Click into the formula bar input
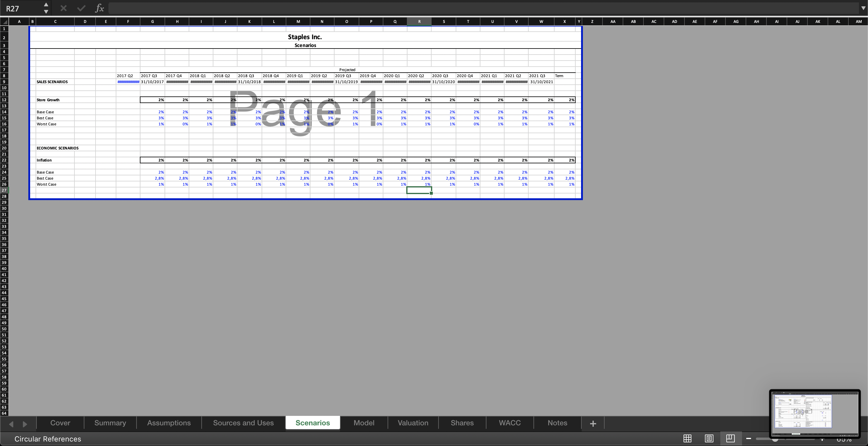 [483, 8]
